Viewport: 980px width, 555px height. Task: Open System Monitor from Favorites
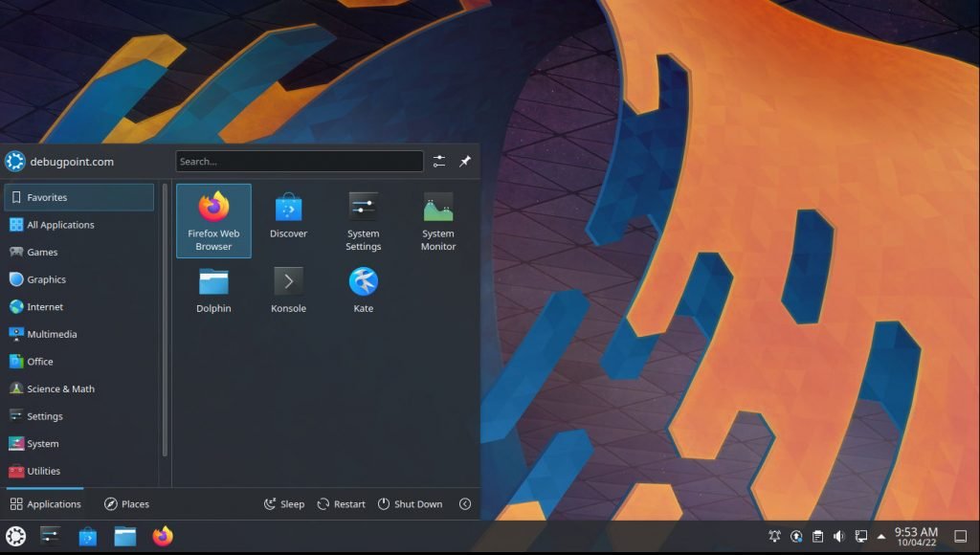[437, 220]
